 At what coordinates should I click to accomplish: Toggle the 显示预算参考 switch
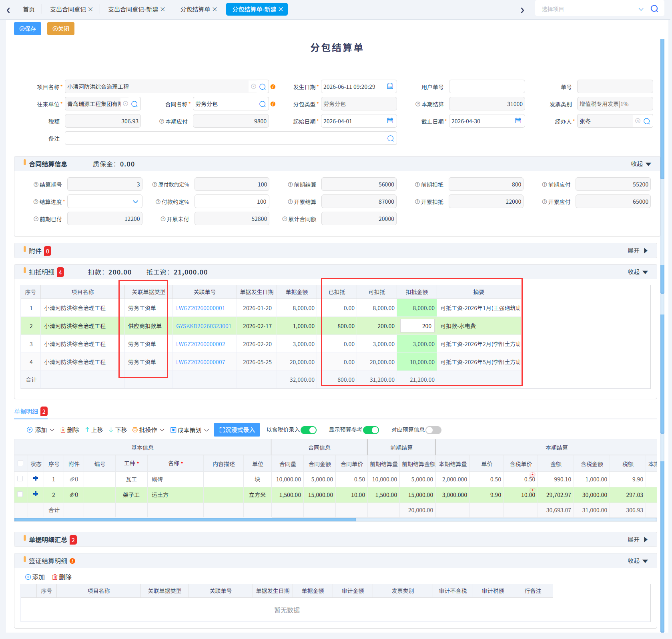371,430
